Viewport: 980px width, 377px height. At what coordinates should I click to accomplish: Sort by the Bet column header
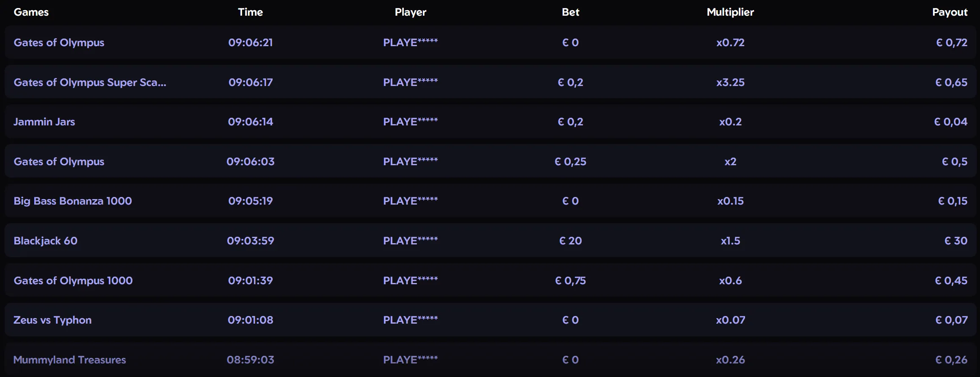(570, 12)
